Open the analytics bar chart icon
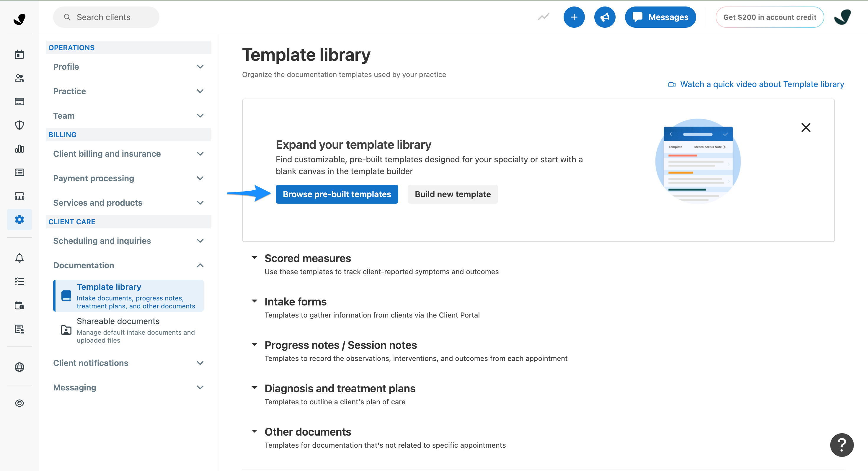Screen dimensions: 868x471 [x=19, y=148]
